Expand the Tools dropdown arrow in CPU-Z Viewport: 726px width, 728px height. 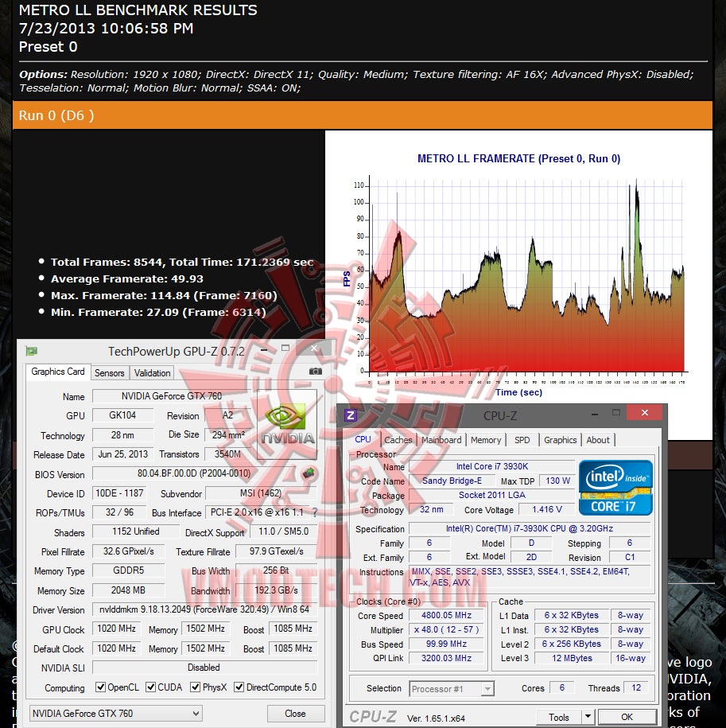coord(588,717)
